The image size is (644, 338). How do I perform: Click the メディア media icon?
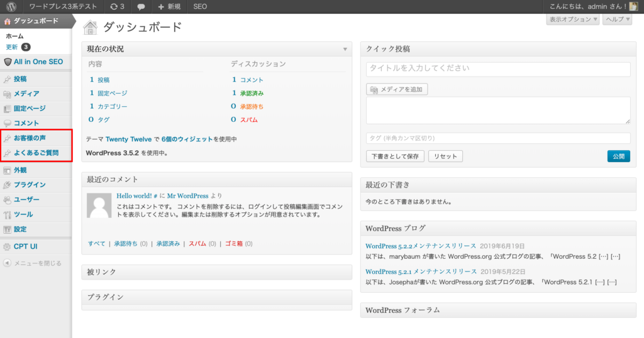click(7, 94)
